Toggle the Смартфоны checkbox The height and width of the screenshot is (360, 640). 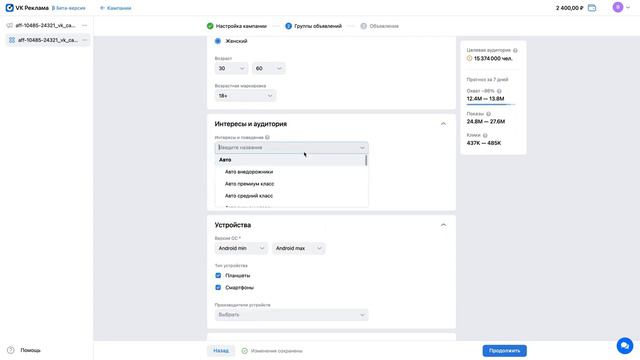[218, 287]
